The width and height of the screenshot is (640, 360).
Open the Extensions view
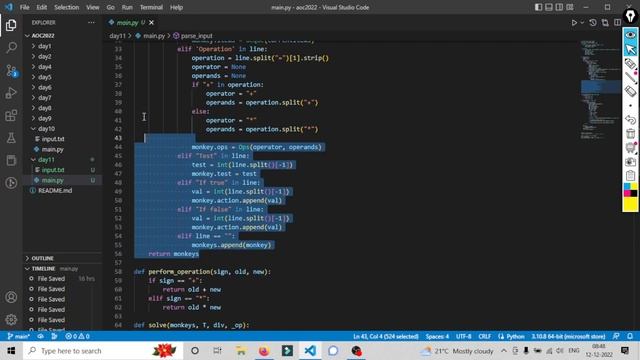11,116
